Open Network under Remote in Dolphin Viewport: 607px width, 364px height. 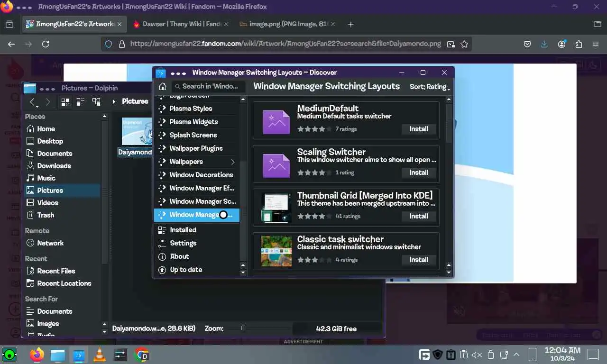click(x=63, y=243)
